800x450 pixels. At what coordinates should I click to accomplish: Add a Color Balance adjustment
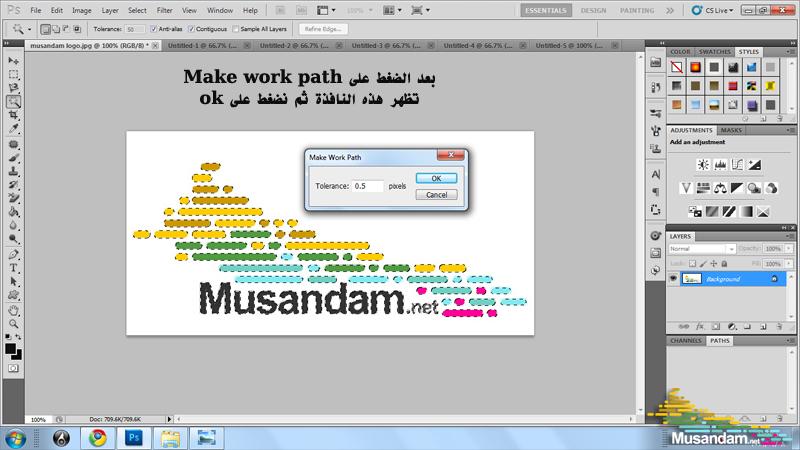pos(720,188)
